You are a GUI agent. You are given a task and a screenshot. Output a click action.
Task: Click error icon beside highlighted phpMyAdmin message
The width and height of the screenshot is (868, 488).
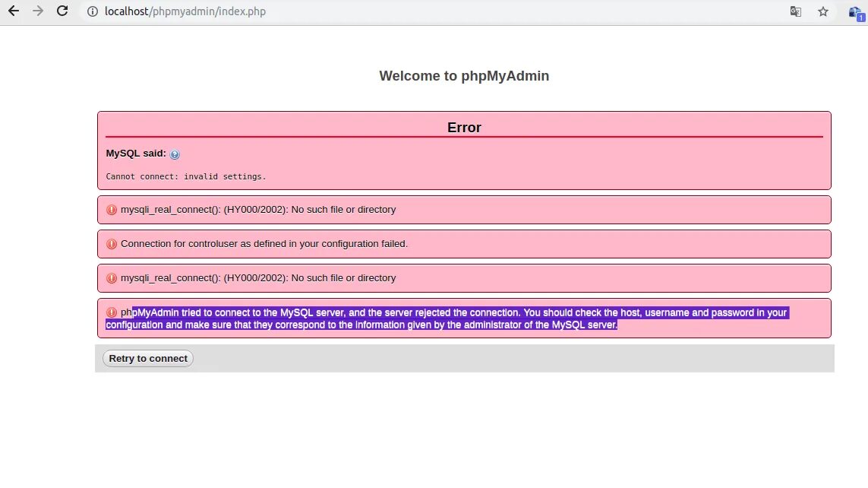tap(112, 312)
